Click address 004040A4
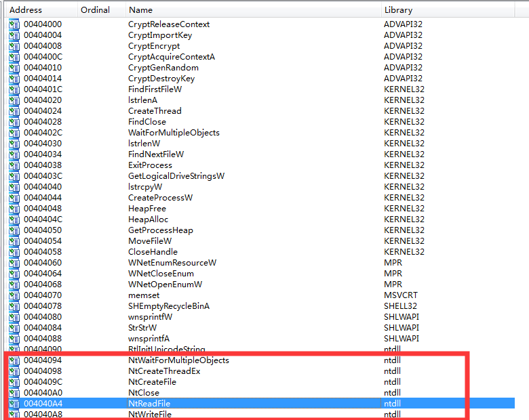This screenshot has height=420, width=529. pos(43,404)
